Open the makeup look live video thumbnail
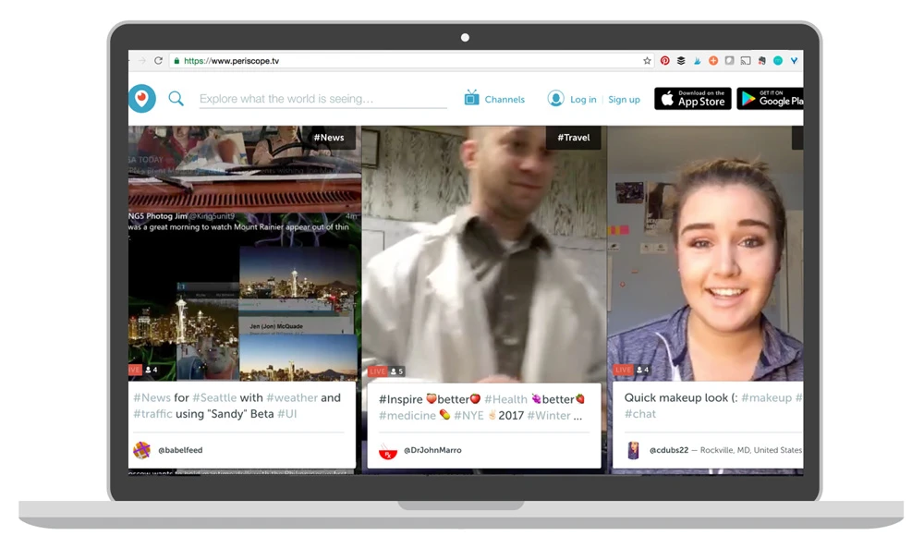924x560 pixels. [x=705, y=253]
